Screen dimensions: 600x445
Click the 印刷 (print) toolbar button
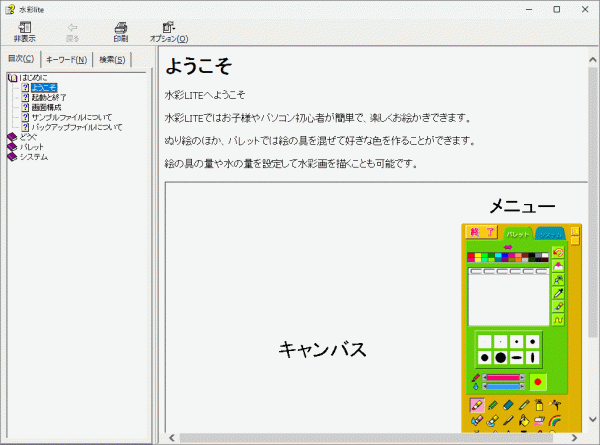tap(121, 32)
